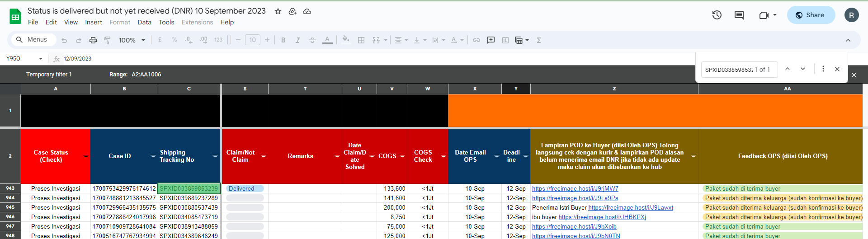Open the View menu
The height and width of the screenshot is (239, 868).
click(x=71, y=22)
